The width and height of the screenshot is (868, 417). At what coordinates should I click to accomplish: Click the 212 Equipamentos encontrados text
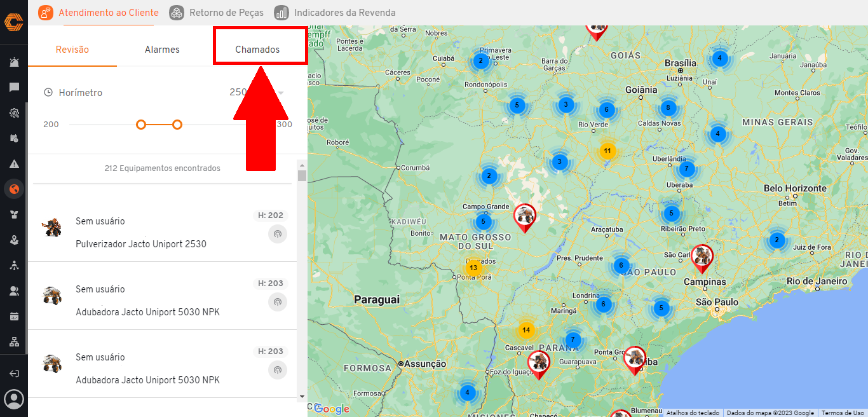(162, 168)
